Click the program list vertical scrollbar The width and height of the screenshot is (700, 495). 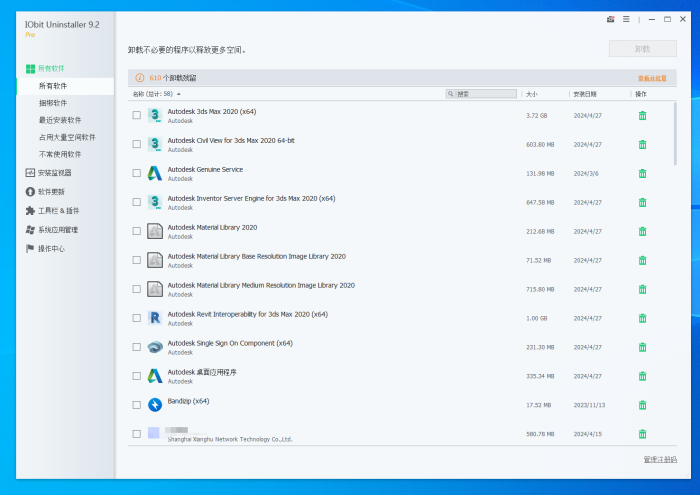(674, 135)
